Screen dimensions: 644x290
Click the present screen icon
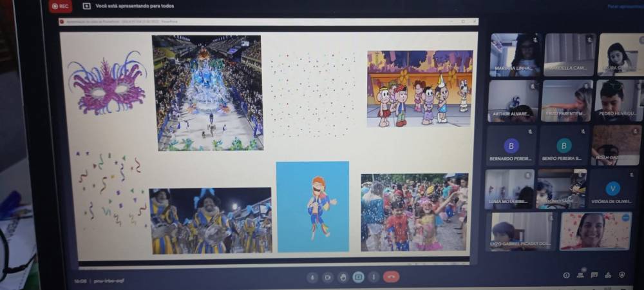[x=359, y=277]
